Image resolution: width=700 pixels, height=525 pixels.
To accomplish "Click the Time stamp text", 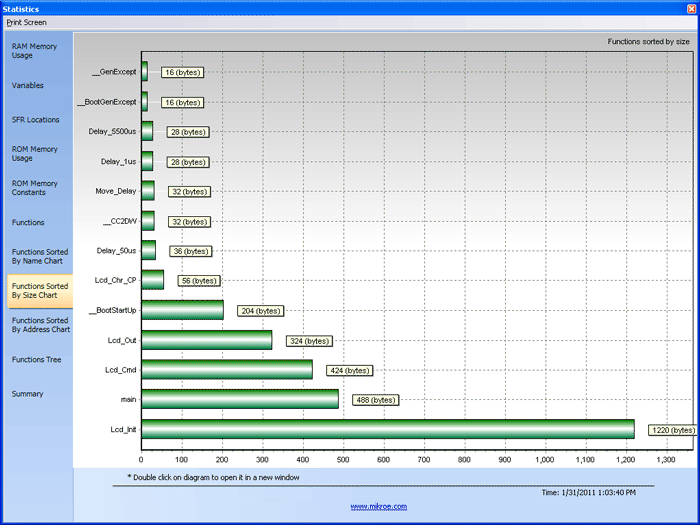I will click(588, 492).
